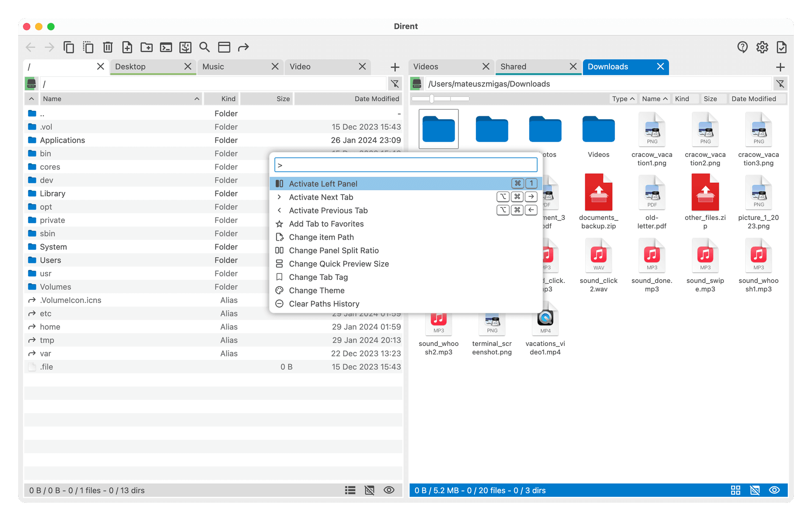Close the Music tab
Screen dimensions: 812x521
pos(275,66)
